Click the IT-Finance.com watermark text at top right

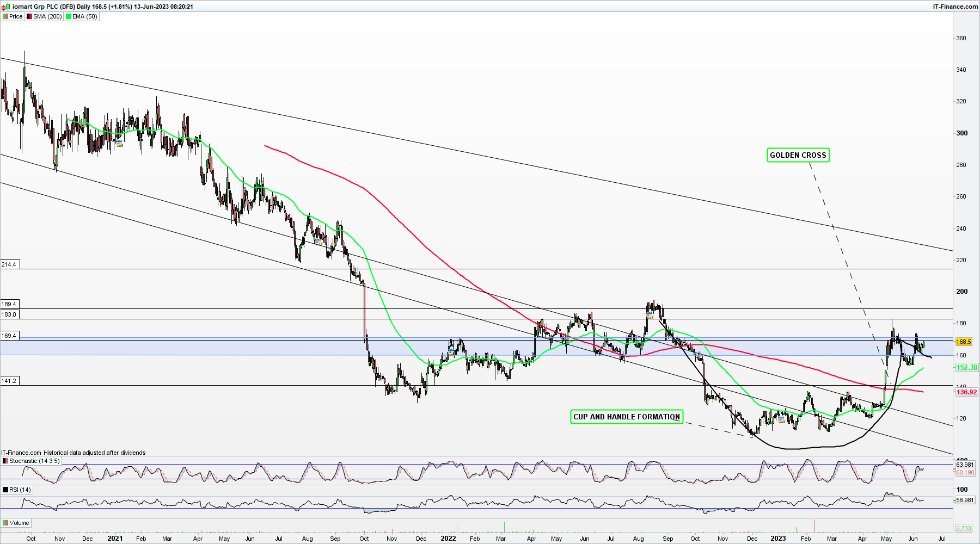pos(955,7)
